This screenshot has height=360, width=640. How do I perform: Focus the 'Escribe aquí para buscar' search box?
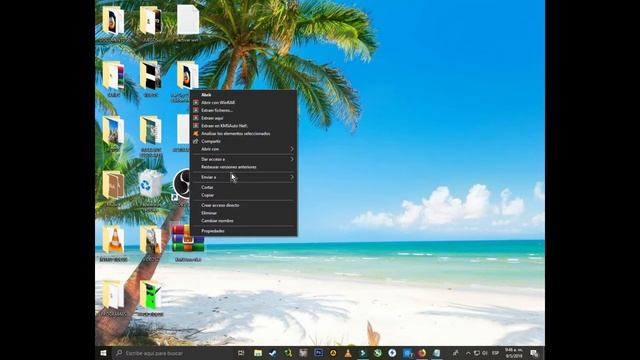pos(172,353)
